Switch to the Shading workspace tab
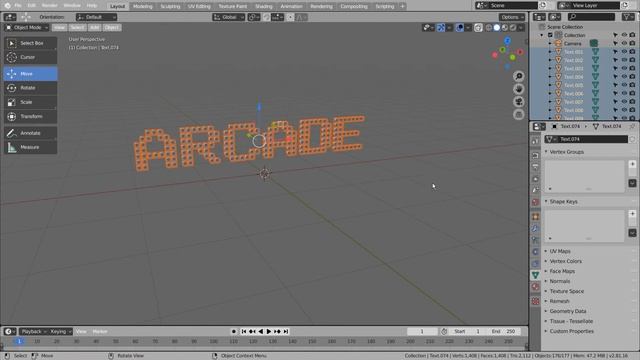640x360 pixels. 264,6
